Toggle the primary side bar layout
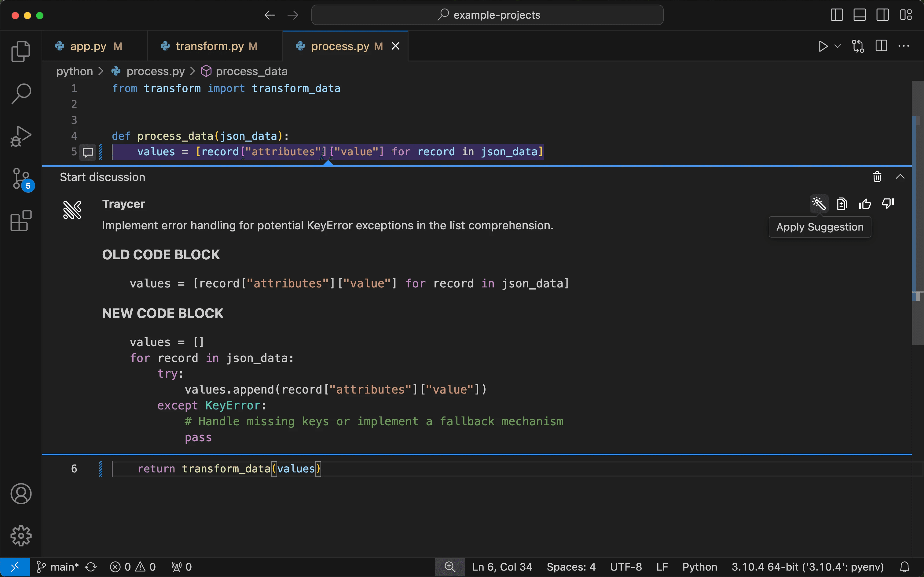 point(837,15)
